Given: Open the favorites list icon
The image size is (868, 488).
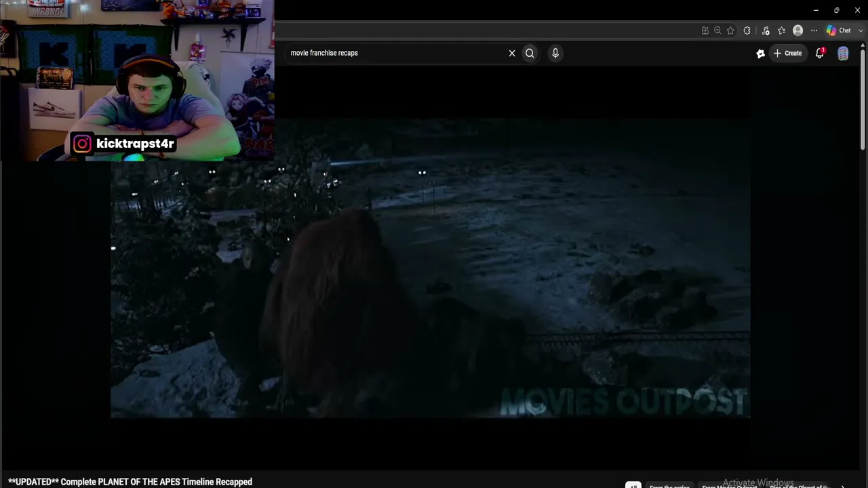Looking at the screenshot, I should pyautogui.click(x=782, y=30).
